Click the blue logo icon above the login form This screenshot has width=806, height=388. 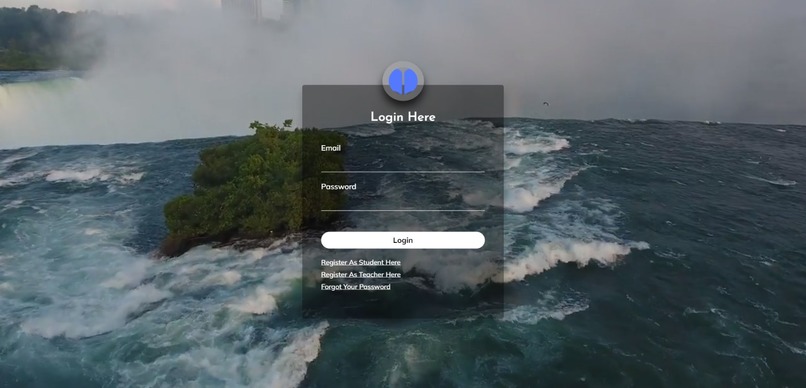pyautogui.click(x=403, y=81)
